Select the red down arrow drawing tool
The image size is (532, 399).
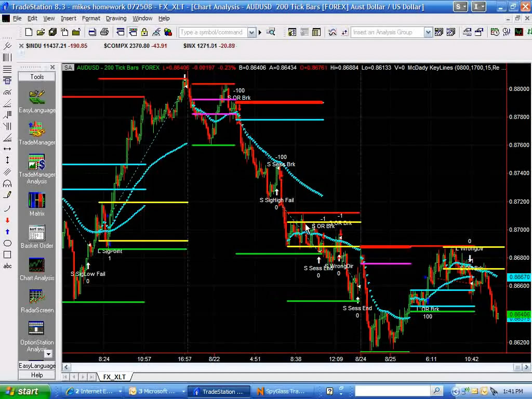tap(7, 220)
